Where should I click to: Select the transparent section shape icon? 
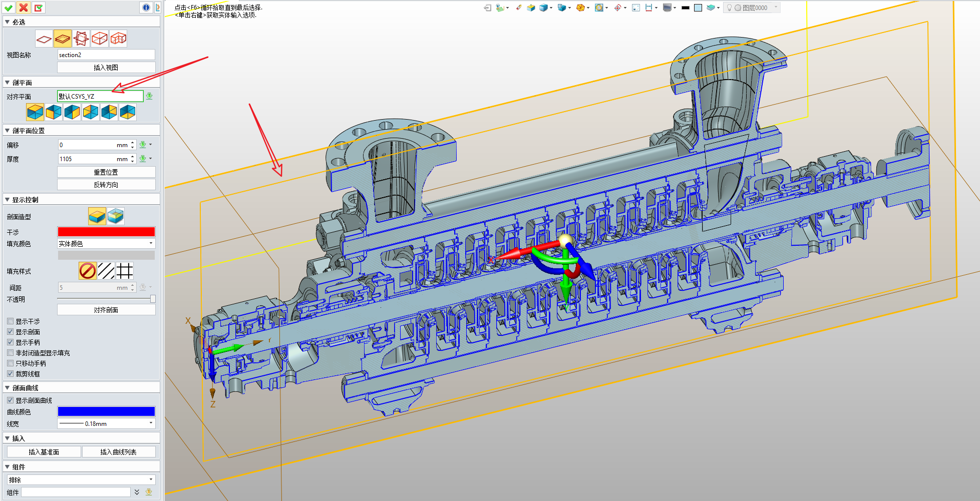[115, 216]
